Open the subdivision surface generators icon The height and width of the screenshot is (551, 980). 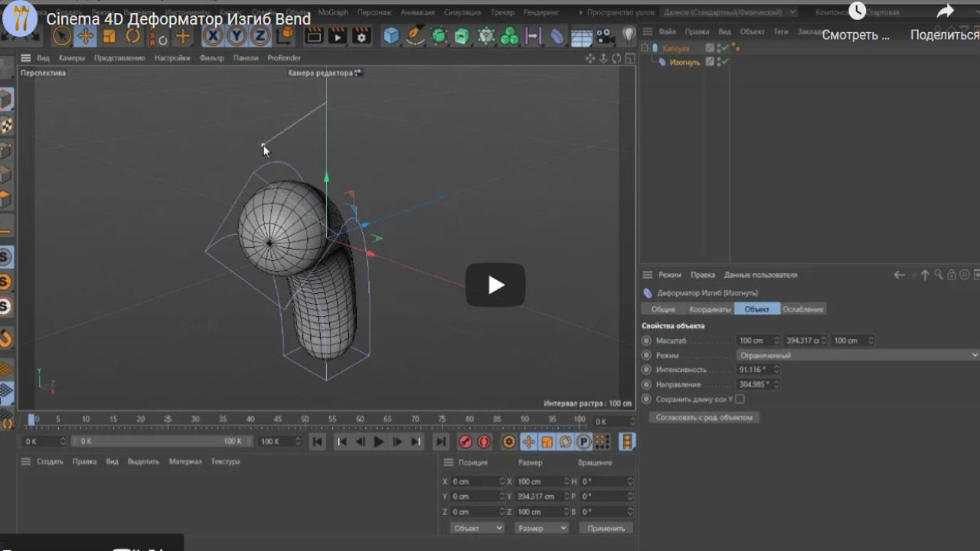point(439,36)
